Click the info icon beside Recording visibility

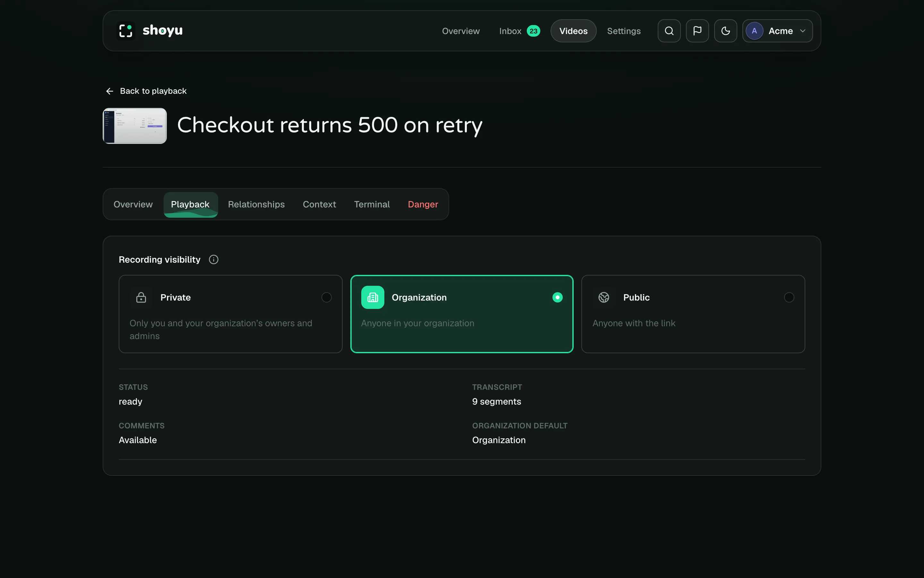coord(214,259)
